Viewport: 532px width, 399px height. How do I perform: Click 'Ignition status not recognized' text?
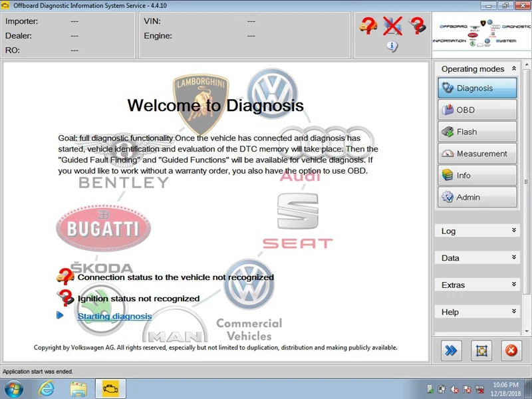[x=139, y=299]
